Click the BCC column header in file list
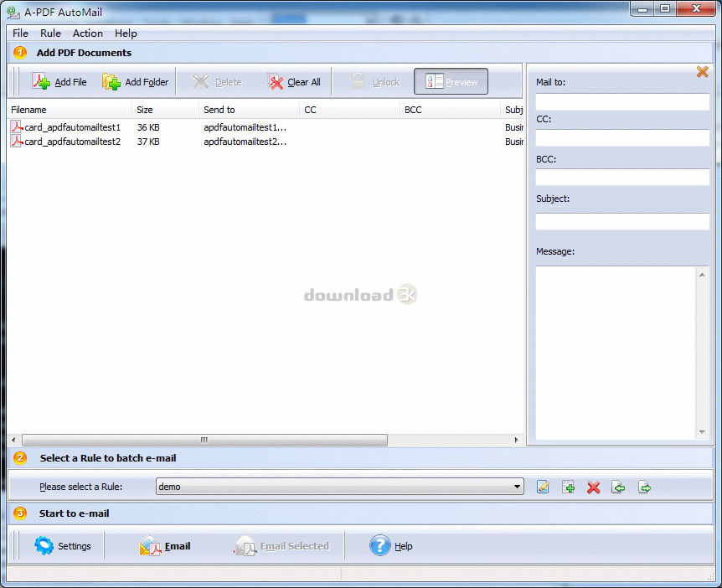 tap(450, 110)
